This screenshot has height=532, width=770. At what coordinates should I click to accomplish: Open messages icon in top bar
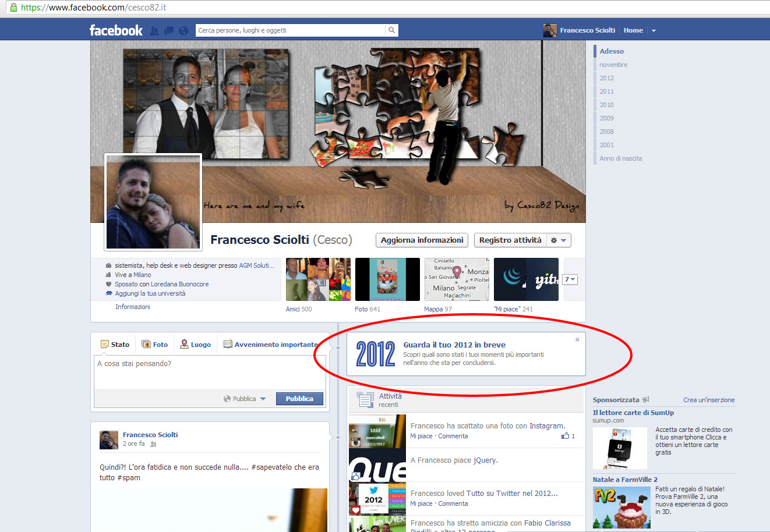coord(169,31)
